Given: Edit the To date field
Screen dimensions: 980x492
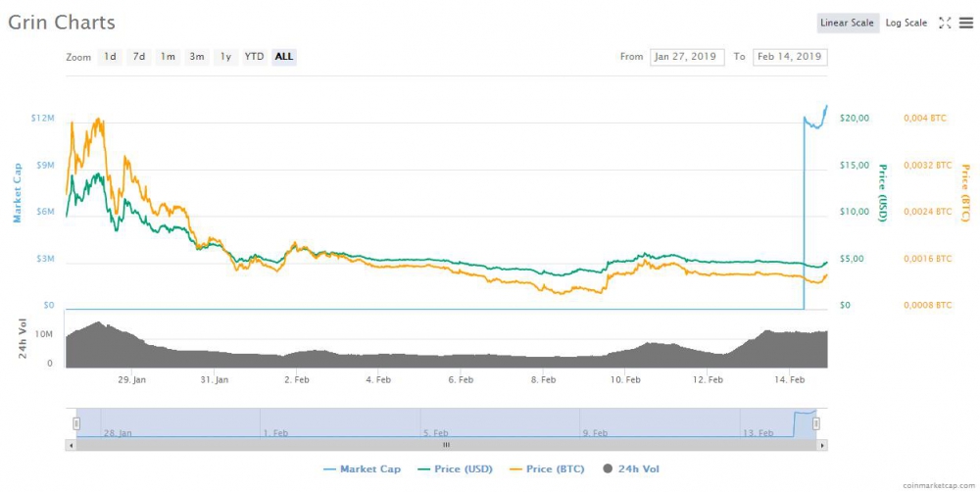Looking at the screenshot, I should (790, 57).
